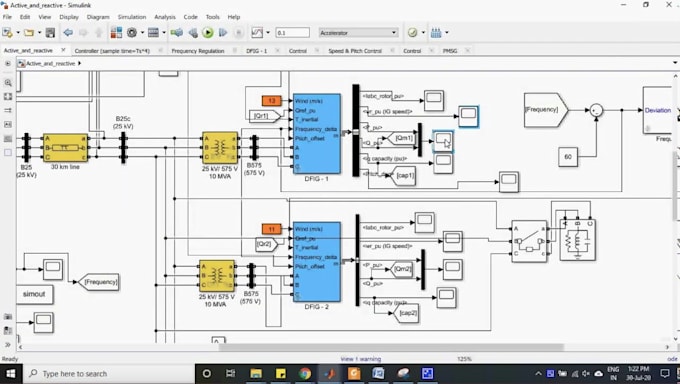Click Active_and_reactive in the breadcrumb path
680x384 pixels.
[x=50, y=63]
